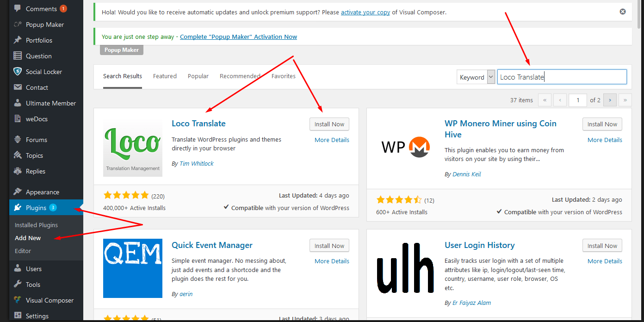
Task: Click the Loco Translate plugin logo
Action: pyautogui.click(x=133, y=147)
